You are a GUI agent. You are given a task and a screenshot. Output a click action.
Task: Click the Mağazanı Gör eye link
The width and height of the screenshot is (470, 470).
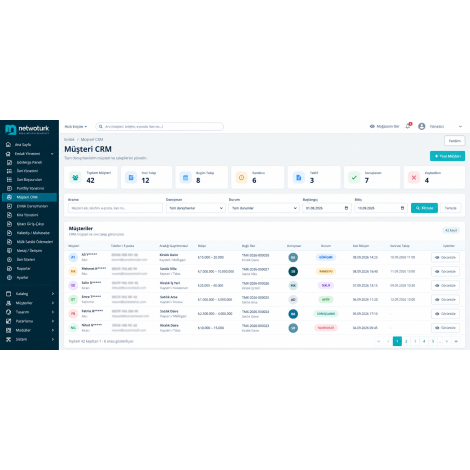[x=384, y=126]
